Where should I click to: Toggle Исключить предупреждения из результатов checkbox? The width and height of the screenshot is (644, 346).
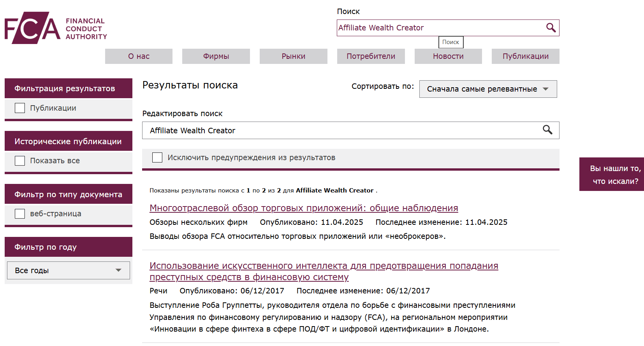(x=157, y=157)
